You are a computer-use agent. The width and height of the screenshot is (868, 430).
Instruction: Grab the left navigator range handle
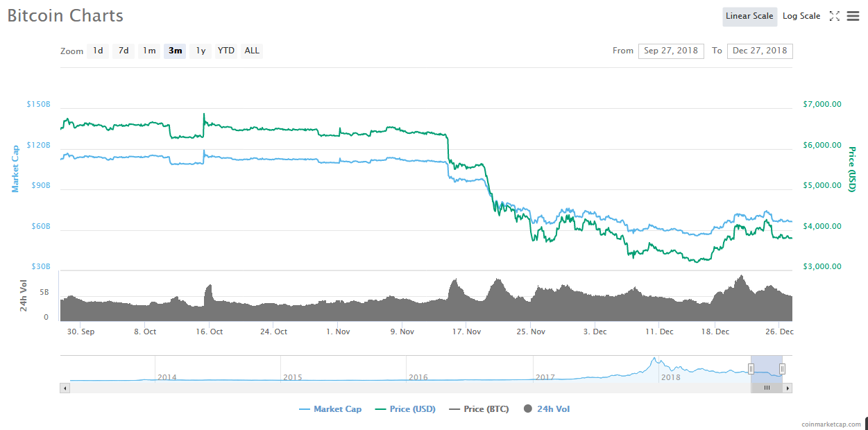[751, 369]
